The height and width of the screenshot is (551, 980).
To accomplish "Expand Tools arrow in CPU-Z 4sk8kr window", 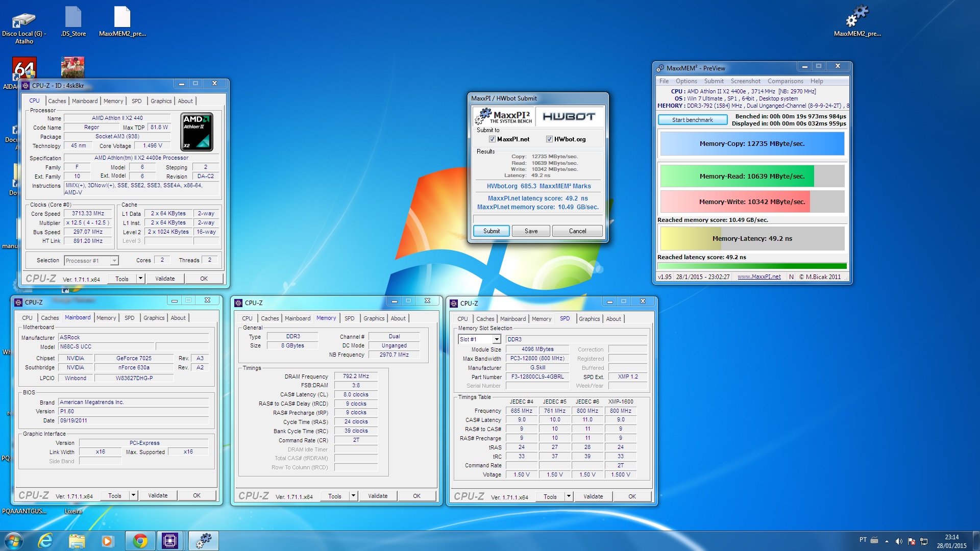I will 141,279.
